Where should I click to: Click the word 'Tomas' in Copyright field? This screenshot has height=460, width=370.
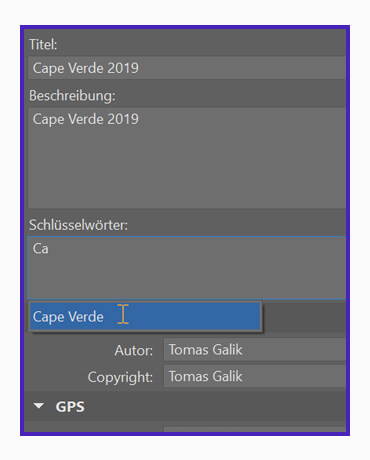(x=189, y=376)
